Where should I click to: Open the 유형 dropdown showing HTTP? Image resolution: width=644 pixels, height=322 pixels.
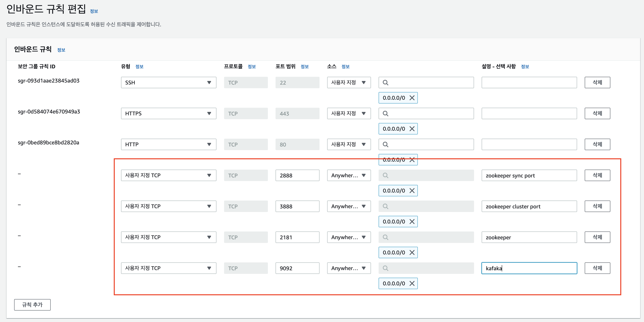click(168, 145)
